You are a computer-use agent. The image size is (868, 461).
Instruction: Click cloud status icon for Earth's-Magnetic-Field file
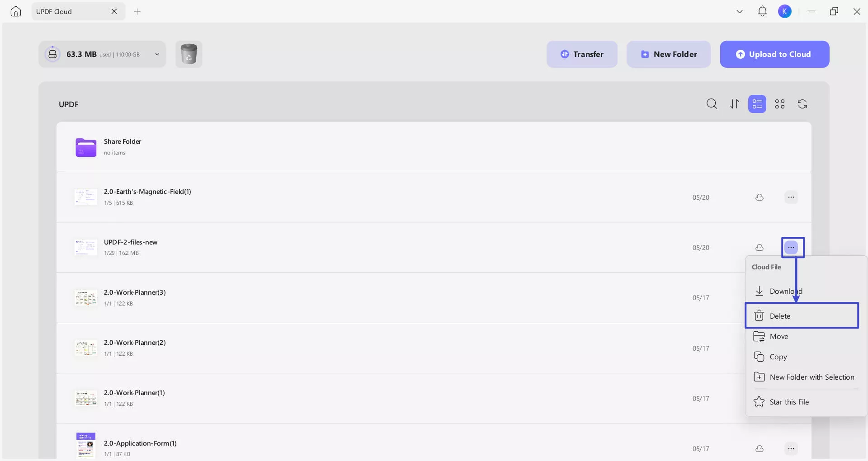(x=759, y=198)
